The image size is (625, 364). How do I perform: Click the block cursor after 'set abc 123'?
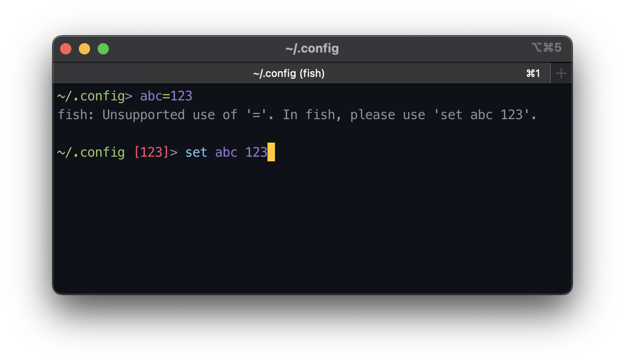(x=271, y=152)
